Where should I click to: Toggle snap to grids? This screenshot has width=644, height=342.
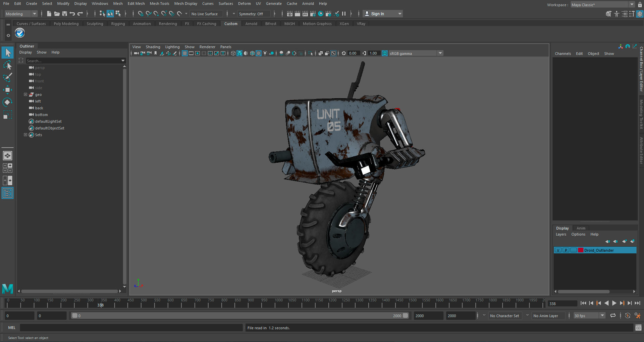click(141, 14)
